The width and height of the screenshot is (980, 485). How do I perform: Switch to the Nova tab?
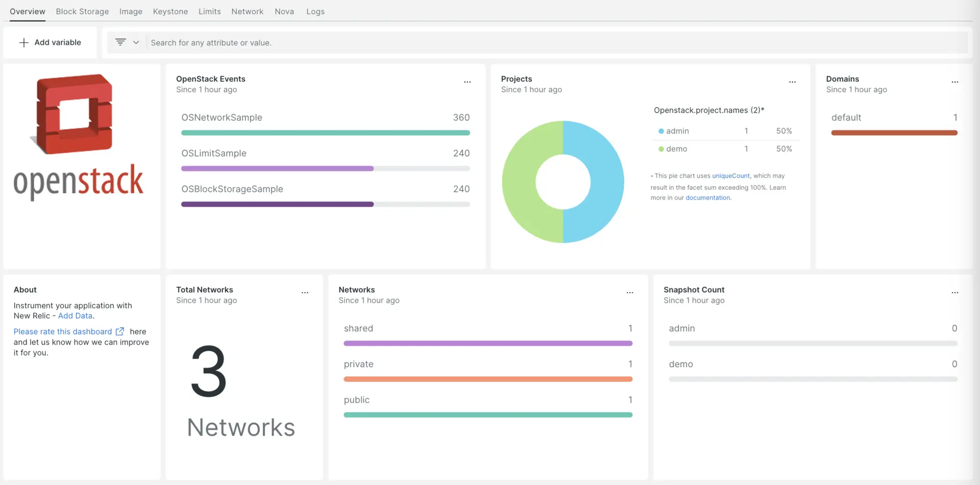click(x=284, y=11)
